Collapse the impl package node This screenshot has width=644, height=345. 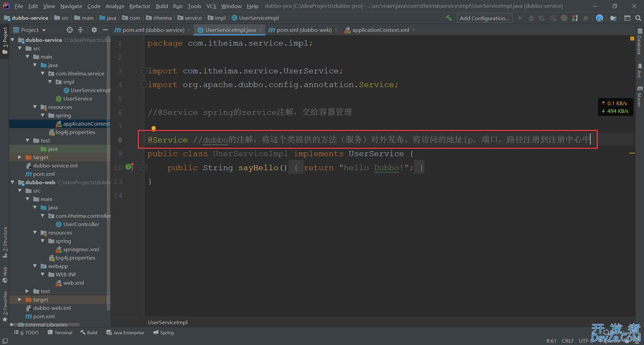[x=50, y=82]
